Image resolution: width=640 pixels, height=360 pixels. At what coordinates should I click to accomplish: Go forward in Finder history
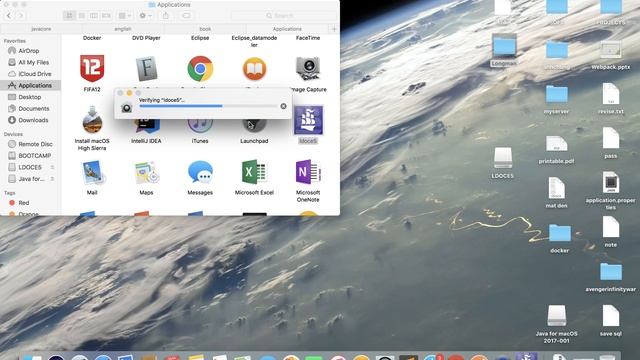pos(20,16)
